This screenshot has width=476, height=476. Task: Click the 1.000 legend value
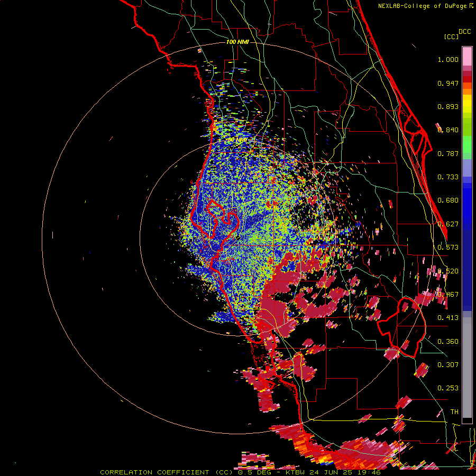(x=448, y=60)
